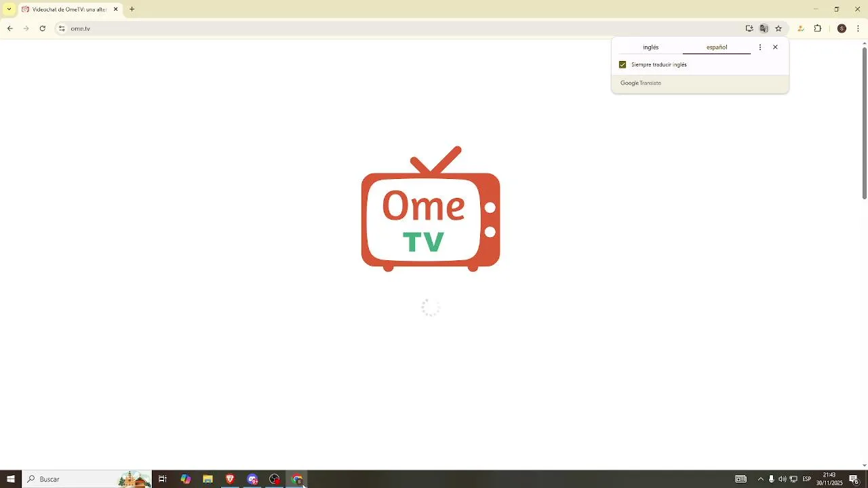
Task: Click the OmeTV television logo
Action: (431, 209)
